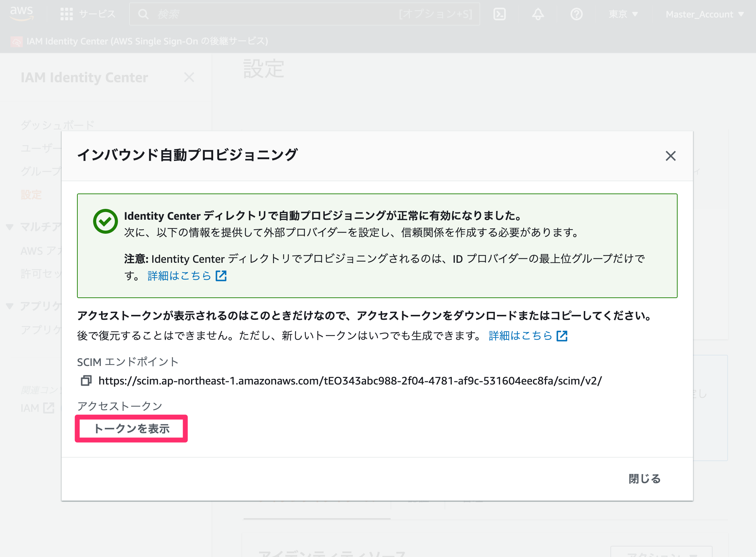The height and width of the screenshot is (557, 756).
Task: Click the インバウンド自動プロビジョニング dialog title
Action: click(188, 155)
